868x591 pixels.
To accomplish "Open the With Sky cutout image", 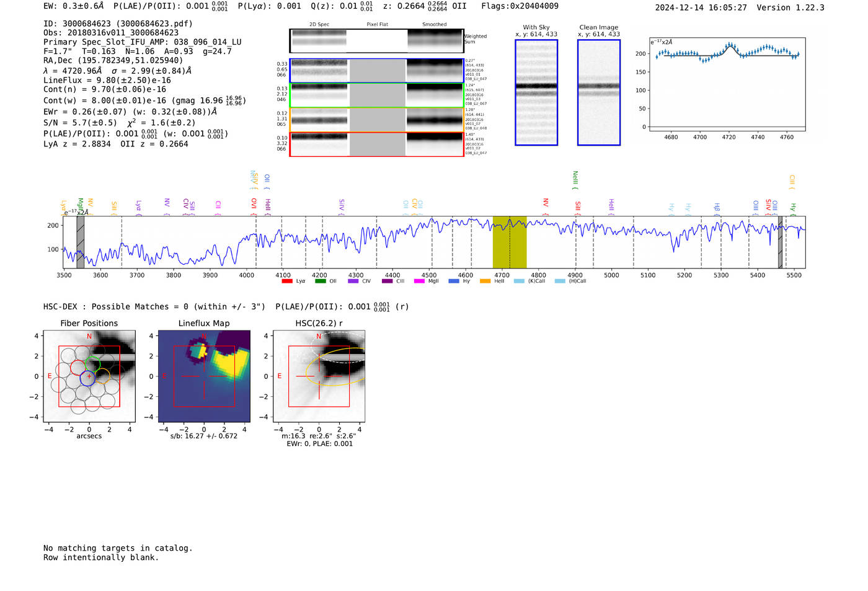I will 536,92.
